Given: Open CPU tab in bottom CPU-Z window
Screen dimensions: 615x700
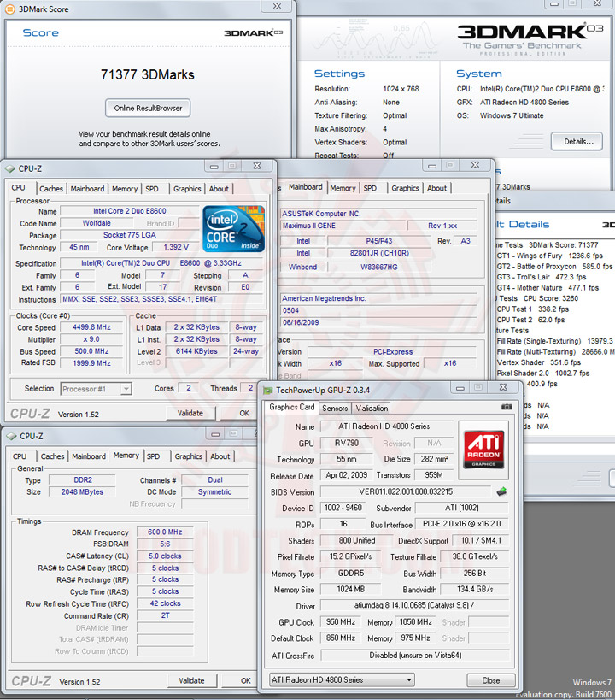Looking at the screenshot, I should pos(20,456).
